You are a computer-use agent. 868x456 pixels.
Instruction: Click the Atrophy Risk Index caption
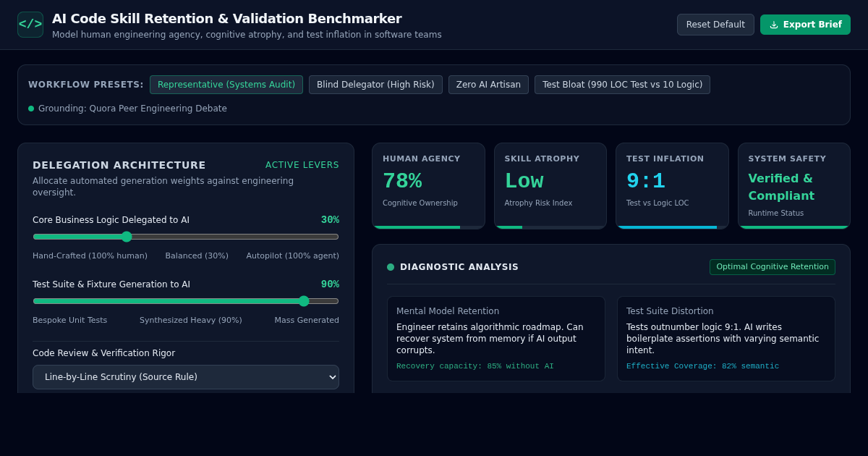[x=538, y=203]
